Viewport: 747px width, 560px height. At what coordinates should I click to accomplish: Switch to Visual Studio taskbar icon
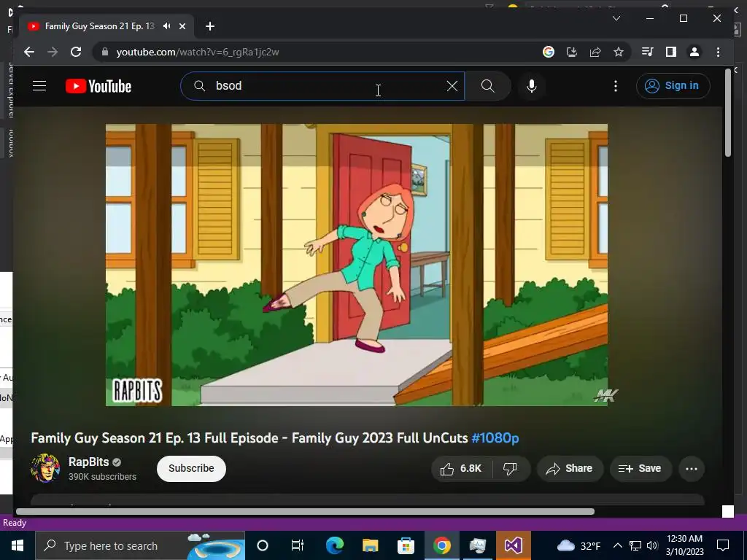point(513,545)
